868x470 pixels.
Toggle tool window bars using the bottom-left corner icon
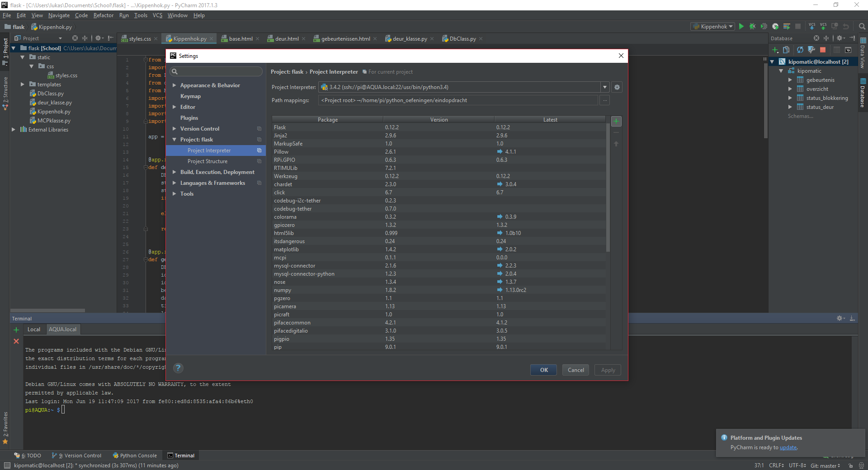pos(7,465)
